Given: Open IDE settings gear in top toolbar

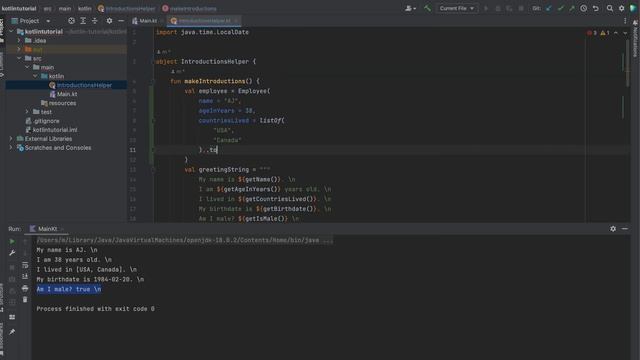Looking at the screenshot, I should 622,8.
